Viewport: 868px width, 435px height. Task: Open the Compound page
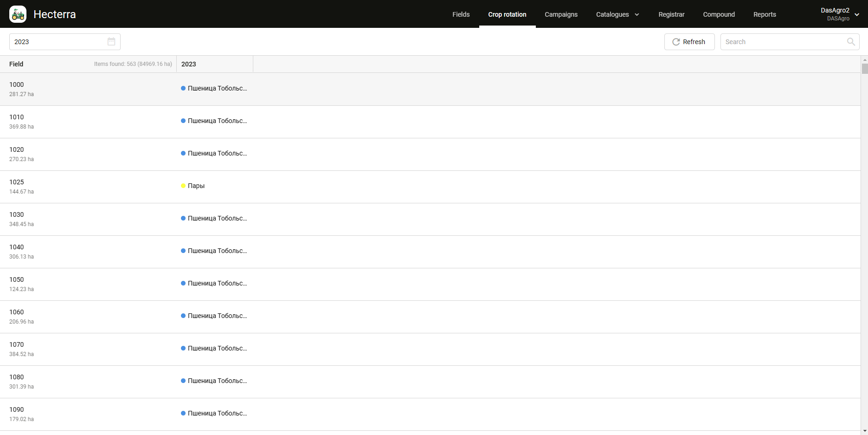tap(719, 14)
